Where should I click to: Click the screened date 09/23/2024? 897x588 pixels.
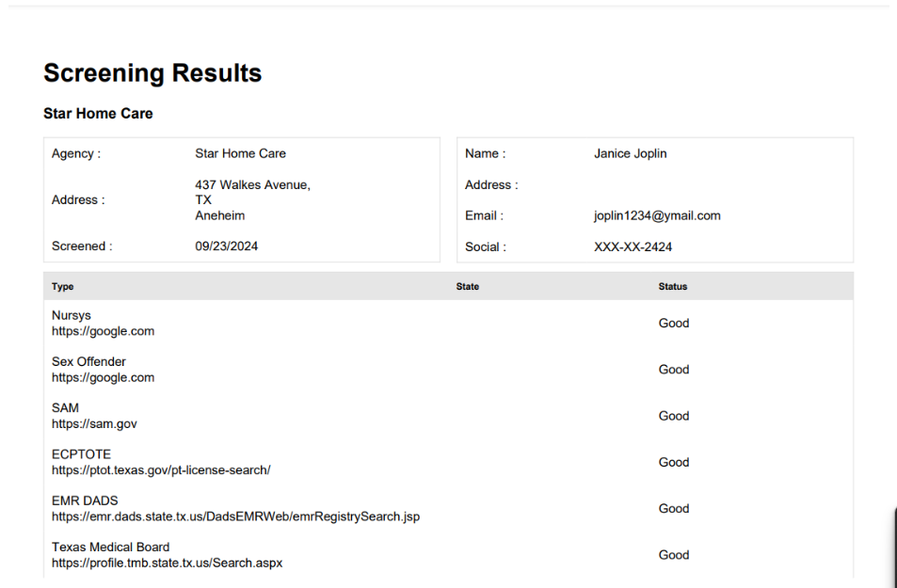point(226,246)
